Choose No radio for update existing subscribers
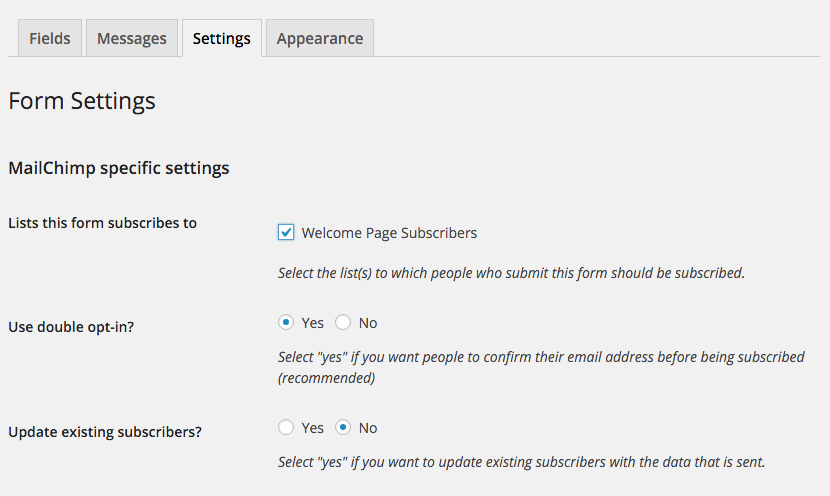Screen dimensions: 830x496 click(x=343, y=427)
